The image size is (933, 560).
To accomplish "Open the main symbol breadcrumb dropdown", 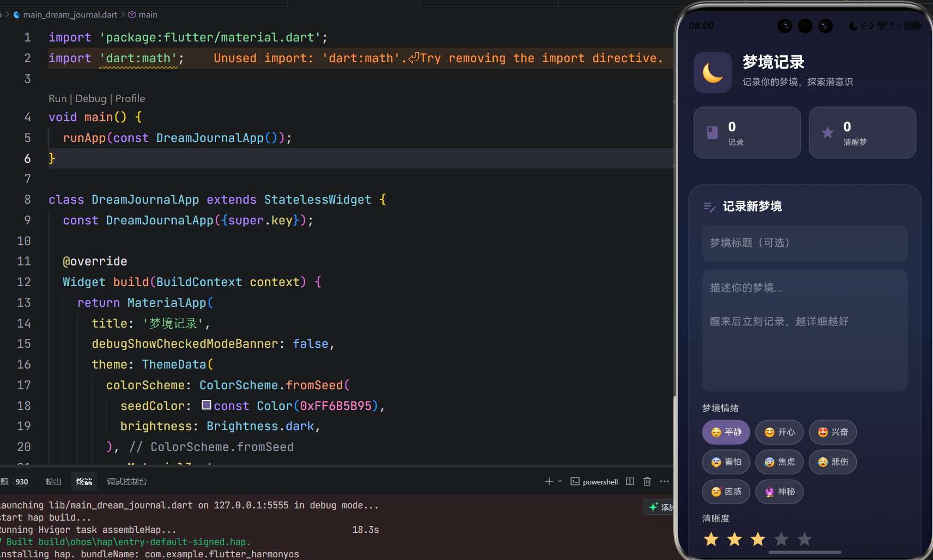I will 147,15.
